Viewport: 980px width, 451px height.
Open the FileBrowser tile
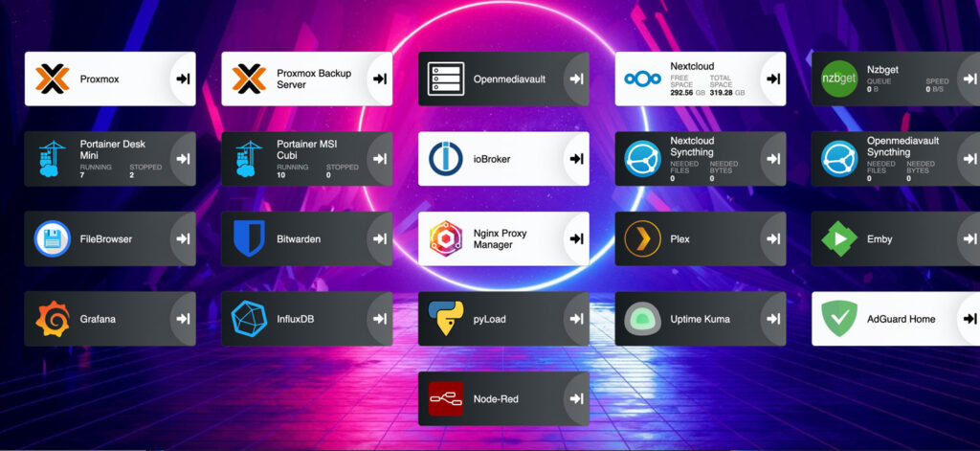(x=105, y=238)
